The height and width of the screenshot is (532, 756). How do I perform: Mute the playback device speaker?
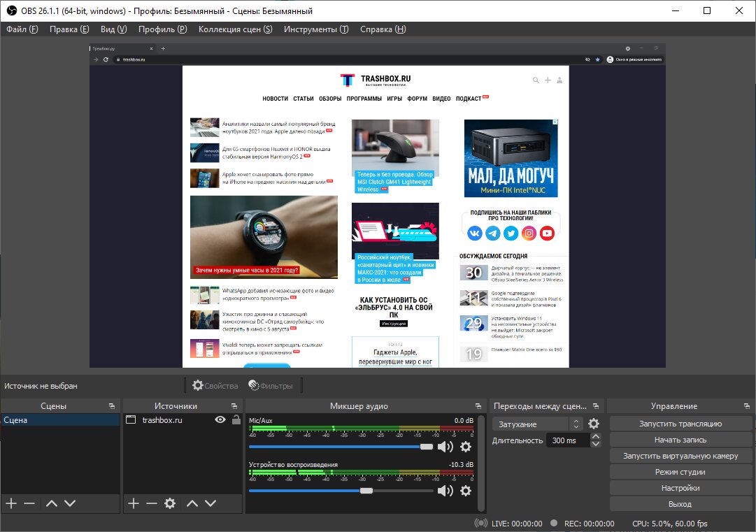click(x=445, y=491)
